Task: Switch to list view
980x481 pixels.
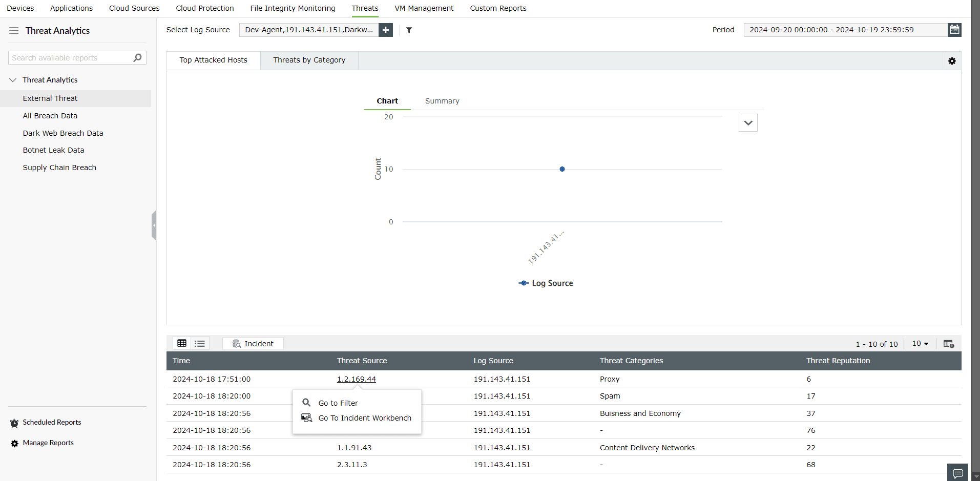Action: click(x=200, y=343)
